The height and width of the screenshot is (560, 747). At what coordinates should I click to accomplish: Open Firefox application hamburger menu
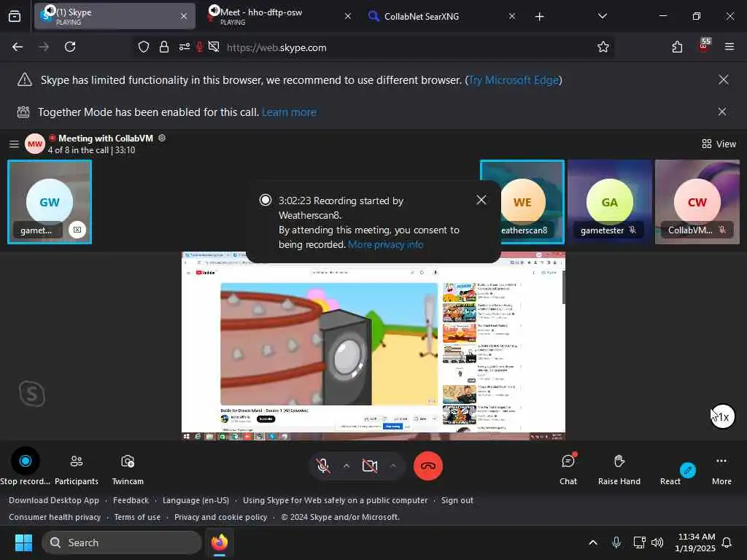tap(729, 47)
